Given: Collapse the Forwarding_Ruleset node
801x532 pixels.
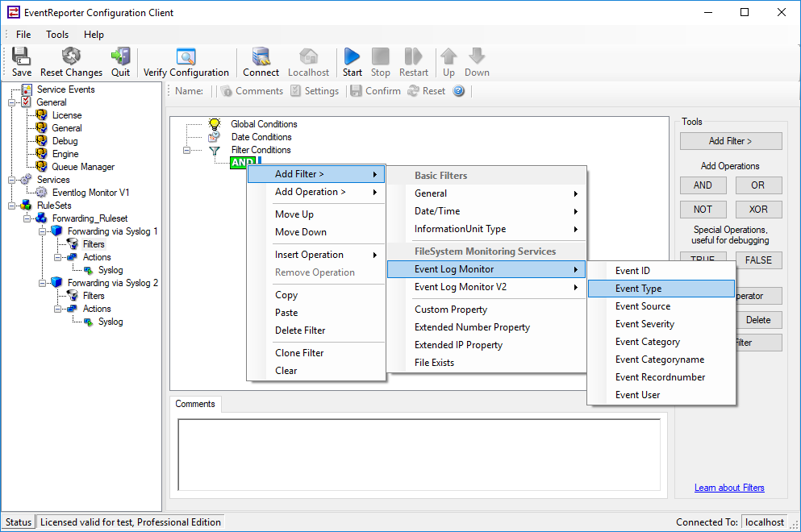Looking at the screenshot, I should click(x=27, y=218).
